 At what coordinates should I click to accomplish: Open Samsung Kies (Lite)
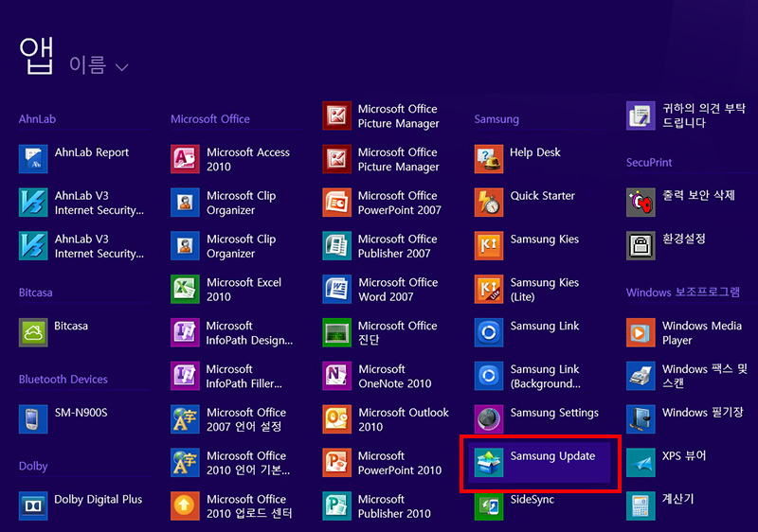click(527, 289)
